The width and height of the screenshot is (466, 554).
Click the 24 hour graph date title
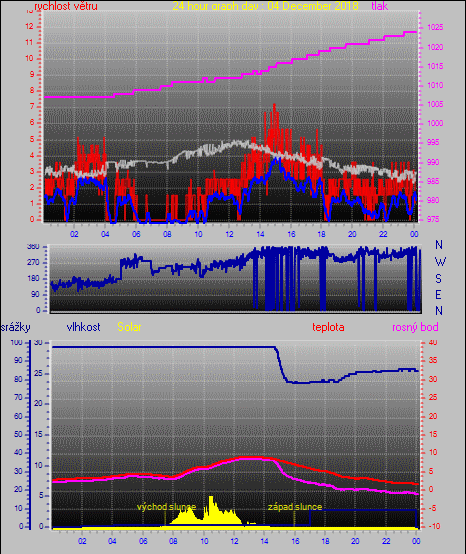pos(265,6)
